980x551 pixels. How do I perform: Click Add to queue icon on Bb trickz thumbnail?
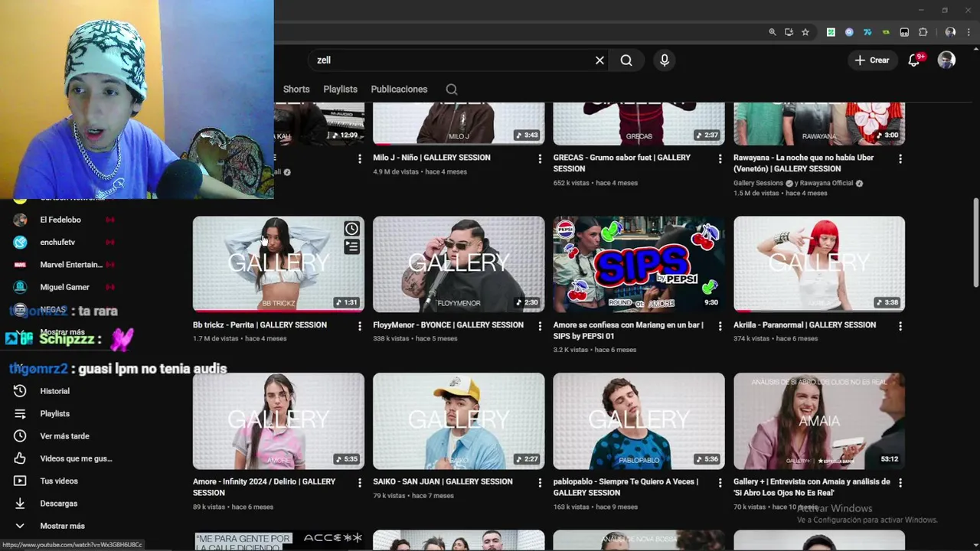[351, 246]
